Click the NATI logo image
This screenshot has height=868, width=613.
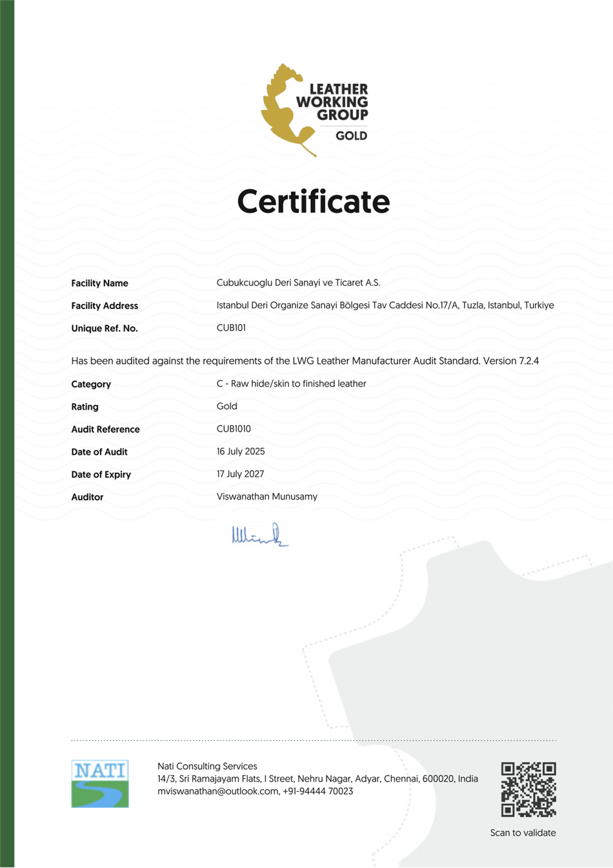(x=100, y=783)
